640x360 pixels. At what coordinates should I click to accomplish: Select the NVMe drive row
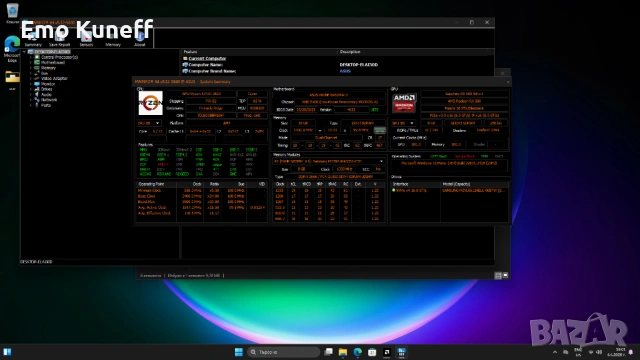pos(450,191)
